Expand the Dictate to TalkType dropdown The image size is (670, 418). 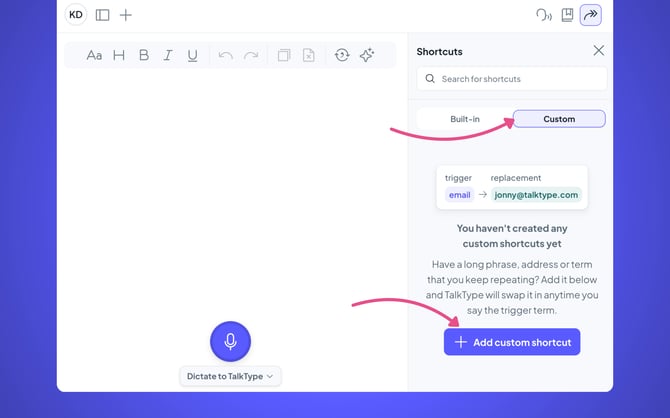click(230, 376)
